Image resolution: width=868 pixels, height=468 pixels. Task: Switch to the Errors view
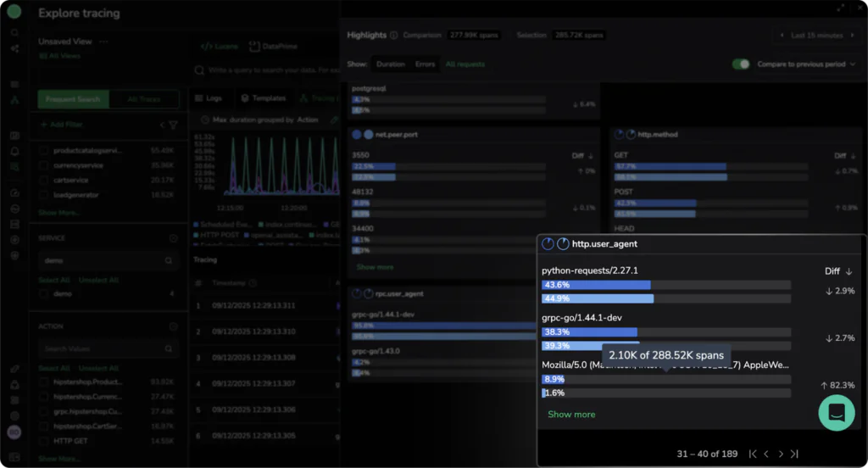[x=425, y=64]
